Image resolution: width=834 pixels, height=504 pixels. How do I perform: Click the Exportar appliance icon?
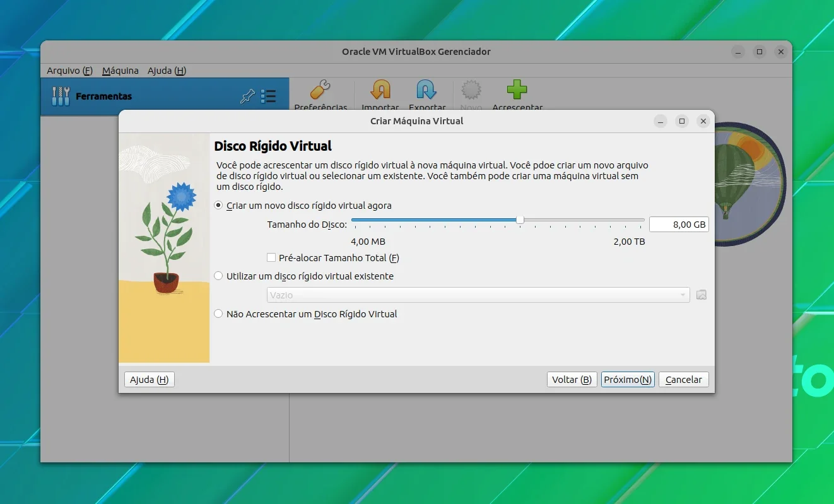427,90
